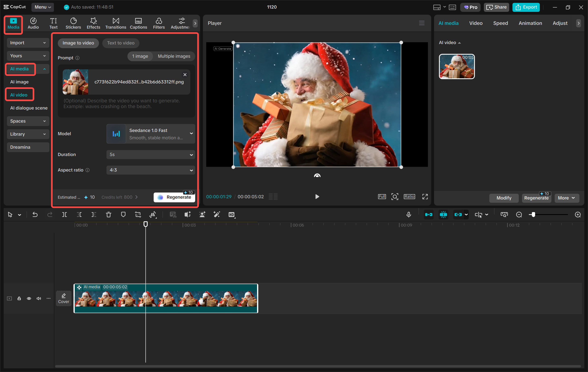Open the Duration 5s dropdown
588x372 pixels.
click(151, 155)
